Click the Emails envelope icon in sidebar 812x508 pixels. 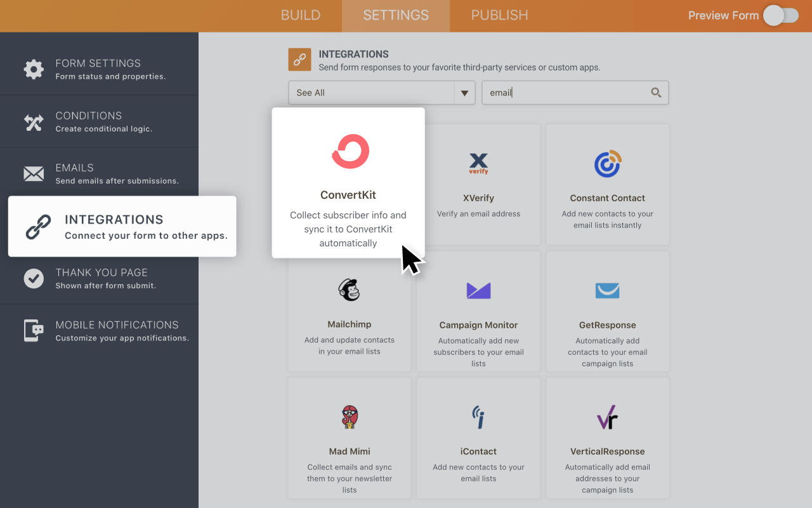point(34,174)
